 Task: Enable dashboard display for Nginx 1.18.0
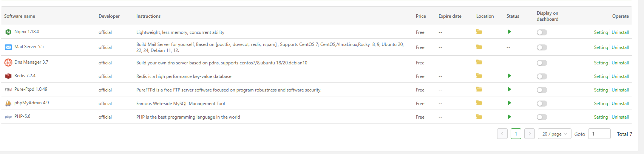pos(542,32)
